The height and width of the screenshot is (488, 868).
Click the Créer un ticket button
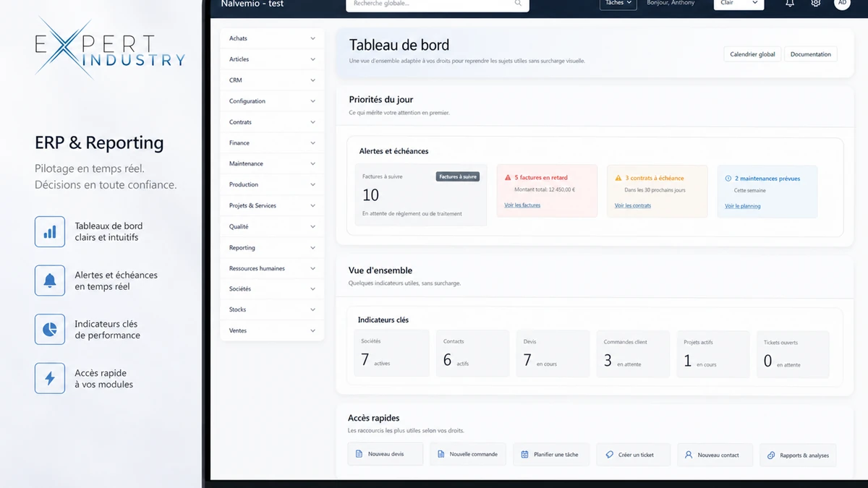pos(634,455)
